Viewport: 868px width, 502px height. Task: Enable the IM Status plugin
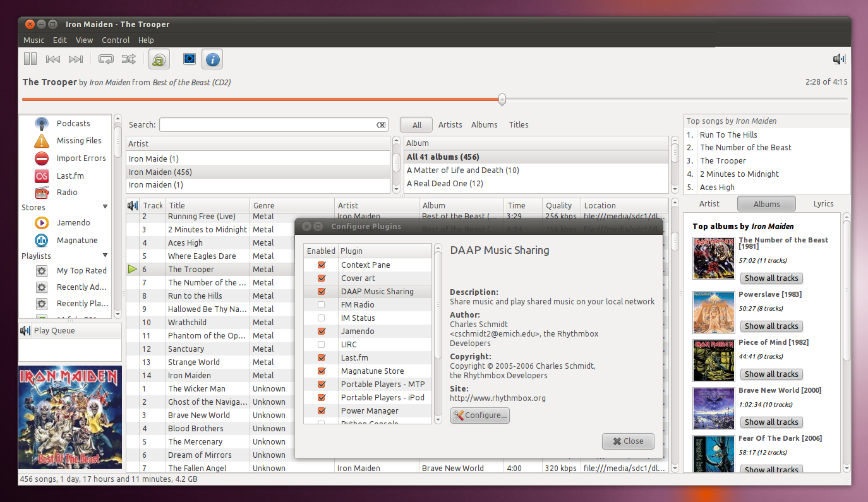click(x=321, y=318)
